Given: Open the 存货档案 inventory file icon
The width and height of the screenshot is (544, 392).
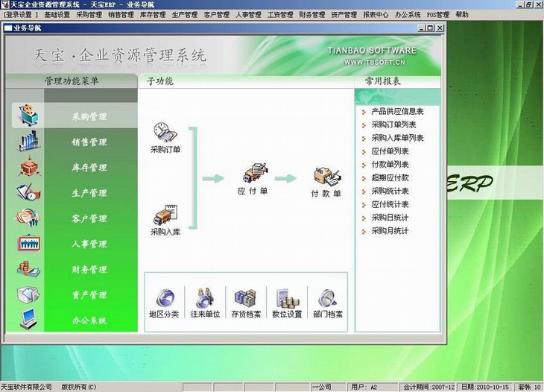Looking at the screenshot, I should pos(246,298).
